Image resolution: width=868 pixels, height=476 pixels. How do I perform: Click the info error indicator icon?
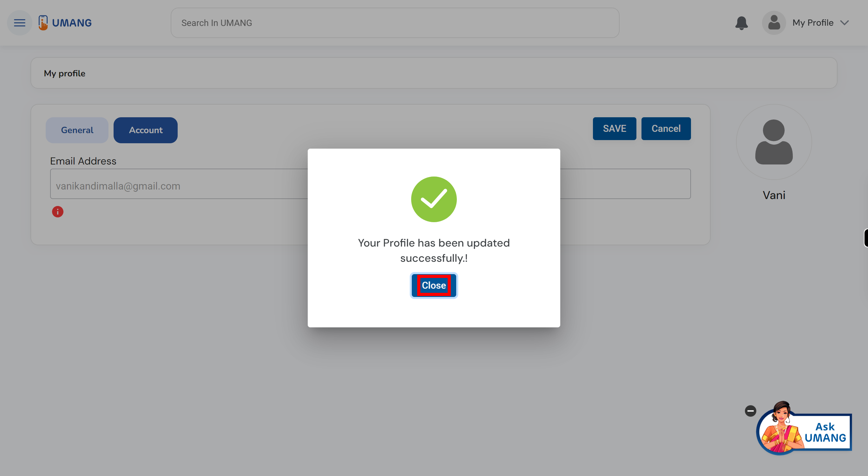[x=57, y=212]
